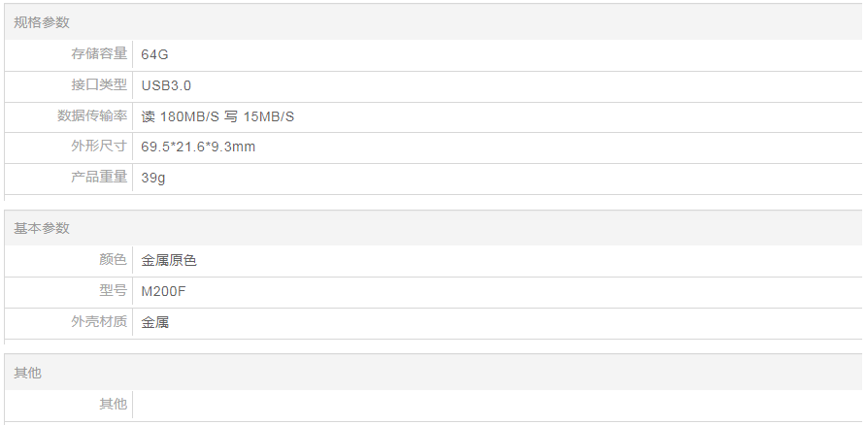Select the 产品重量 row label
Viewport: 868px width, 425px height.
pos(98,178)
